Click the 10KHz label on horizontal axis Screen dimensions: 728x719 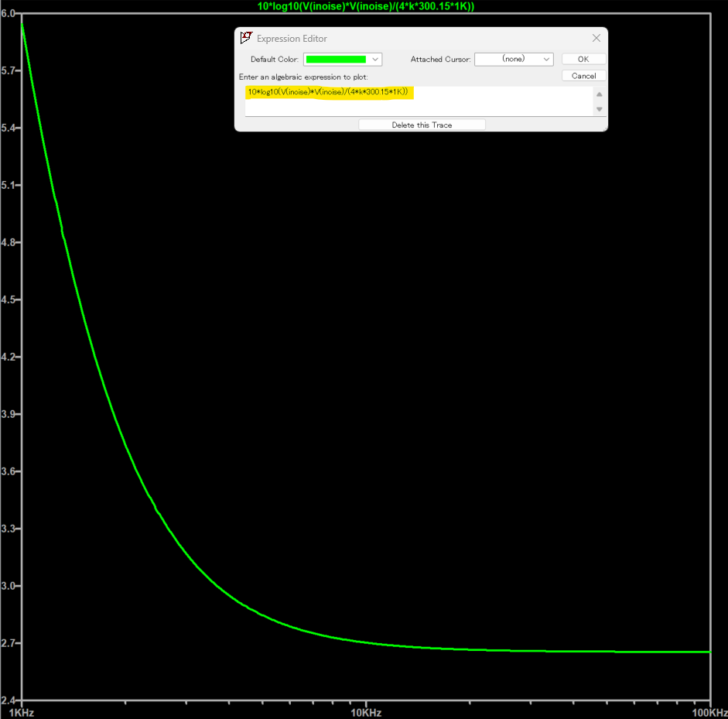click(365, 711)
